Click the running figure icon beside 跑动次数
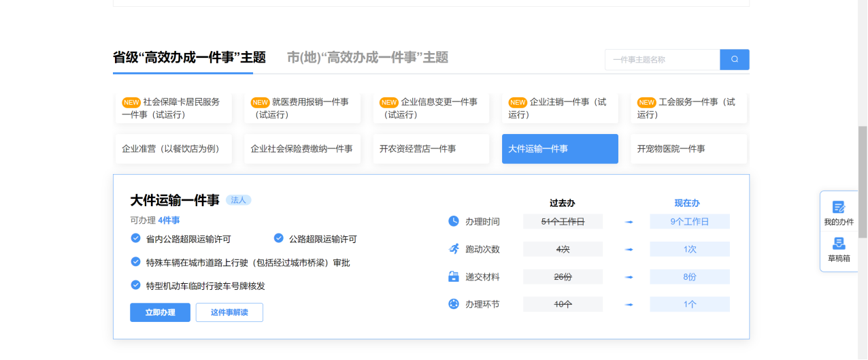 454,249
